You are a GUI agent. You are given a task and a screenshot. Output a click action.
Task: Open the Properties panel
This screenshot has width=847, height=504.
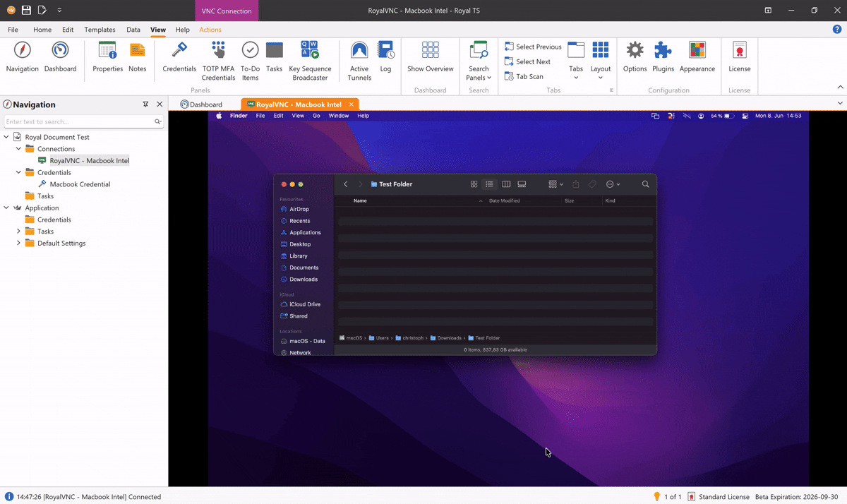click(108, 57)
